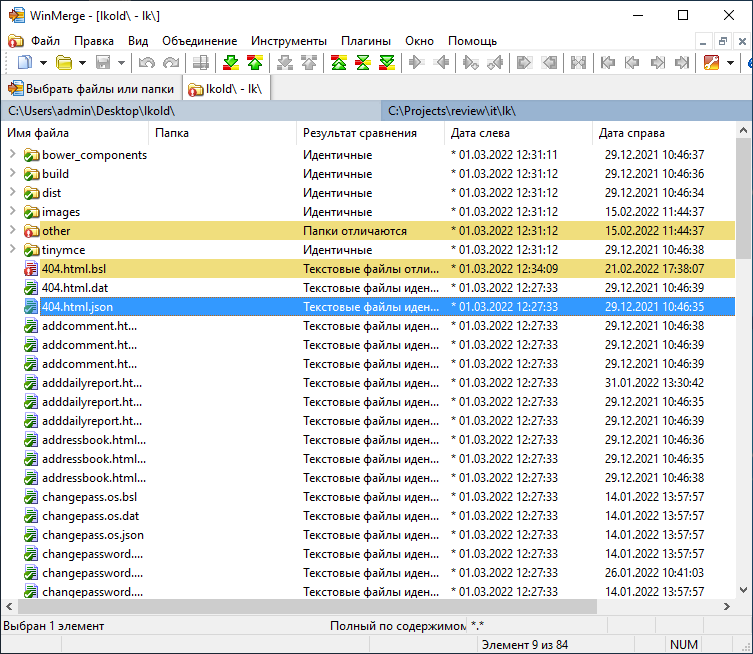Jump to the previous difference
Image resolution: width=753 pixels, height=654 pixels.
[254, 63]
